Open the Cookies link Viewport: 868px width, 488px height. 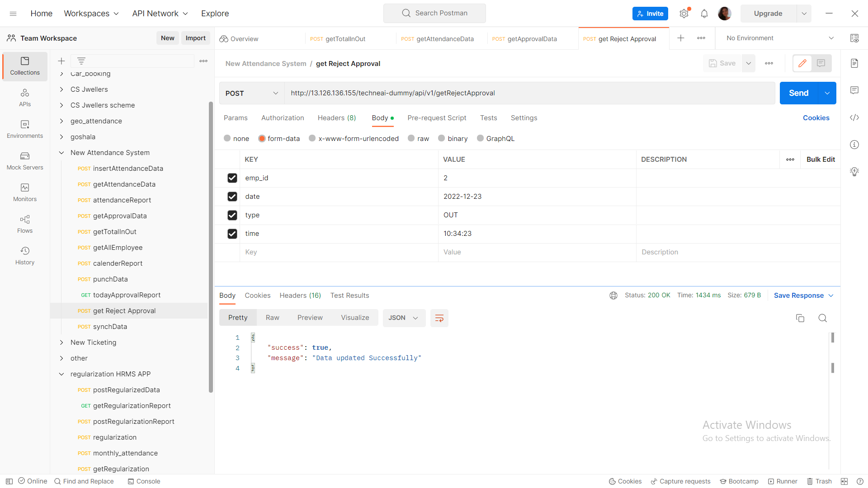pos(816,118)
